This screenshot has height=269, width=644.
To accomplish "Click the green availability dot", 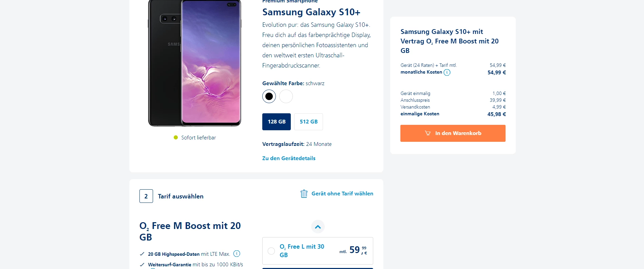I will 176,137.
